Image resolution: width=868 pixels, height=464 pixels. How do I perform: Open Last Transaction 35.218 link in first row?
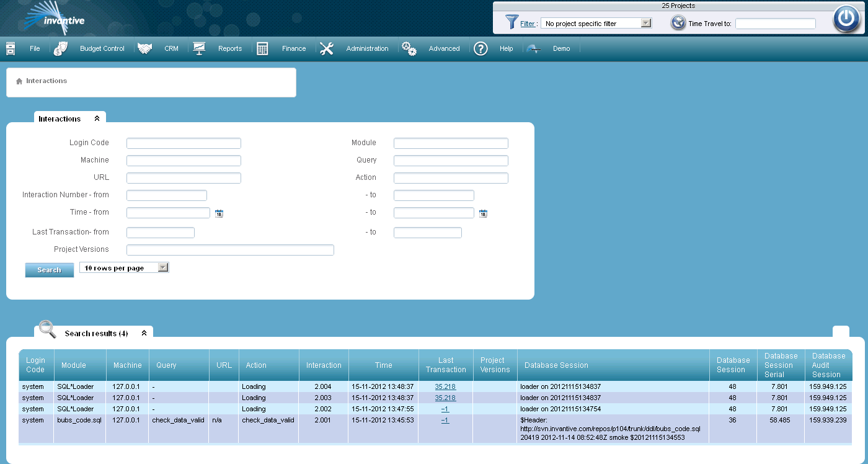(x=445, y=387)
